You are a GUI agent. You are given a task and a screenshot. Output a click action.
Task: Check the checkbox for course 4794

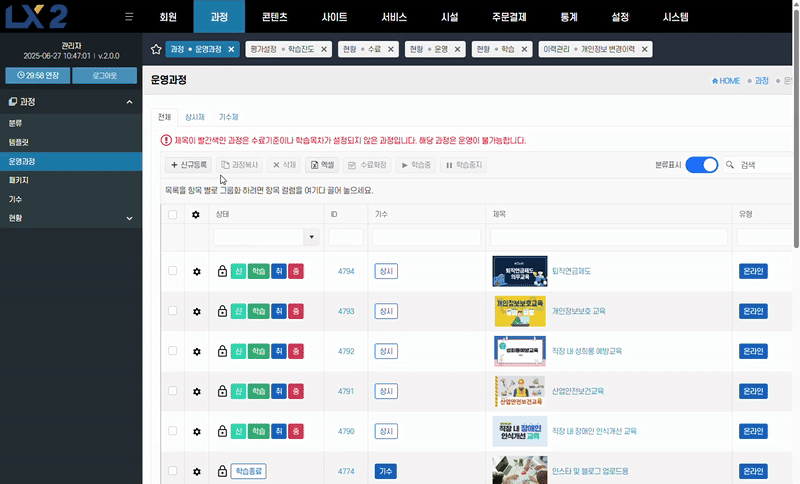coord(172,271)
